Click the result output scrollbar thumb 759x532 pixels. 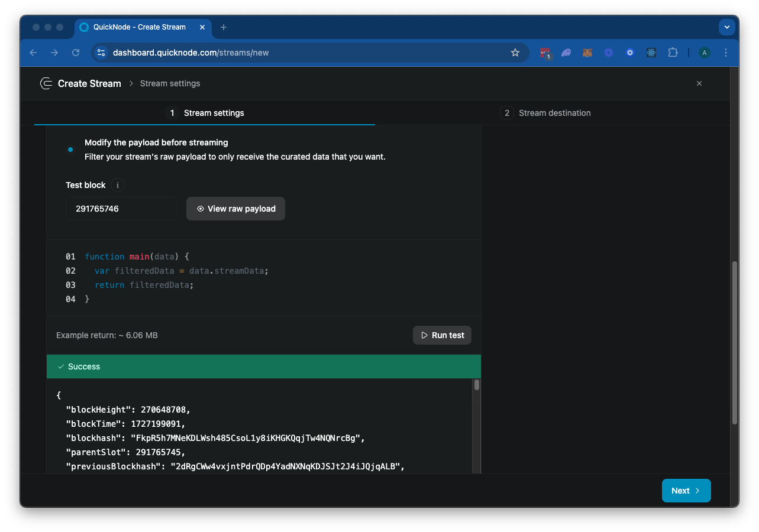pos(477,385)
